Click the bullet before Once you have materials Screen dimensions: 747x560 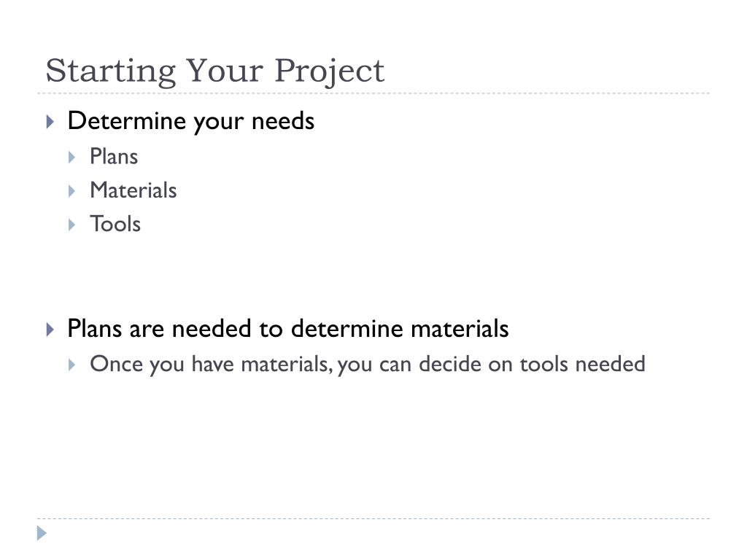pos(72,365)
